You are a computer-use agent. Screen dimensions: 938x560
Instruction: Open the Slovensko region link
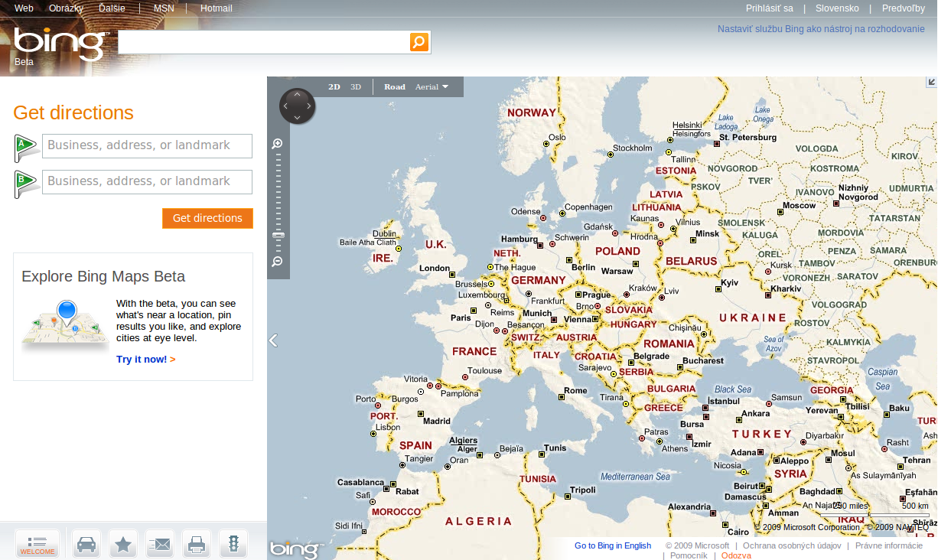pyautogui.click(x=837, y=8)
